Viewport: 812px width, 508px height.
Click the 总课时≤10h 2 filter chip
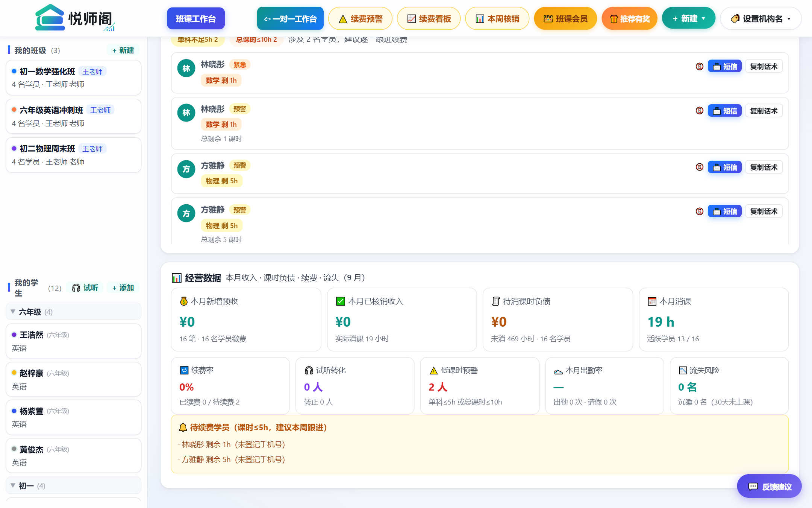coord(256,40)
